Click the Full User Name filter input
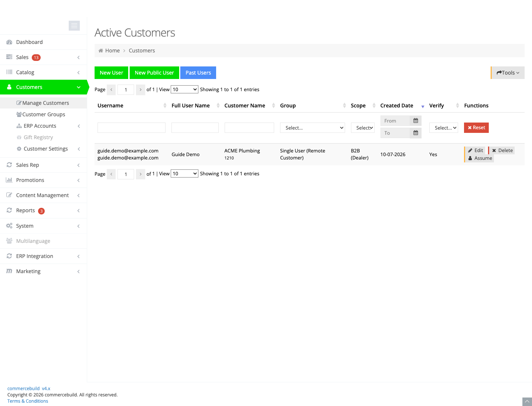Viewport: 532px width, 406px height. (195, 128)
